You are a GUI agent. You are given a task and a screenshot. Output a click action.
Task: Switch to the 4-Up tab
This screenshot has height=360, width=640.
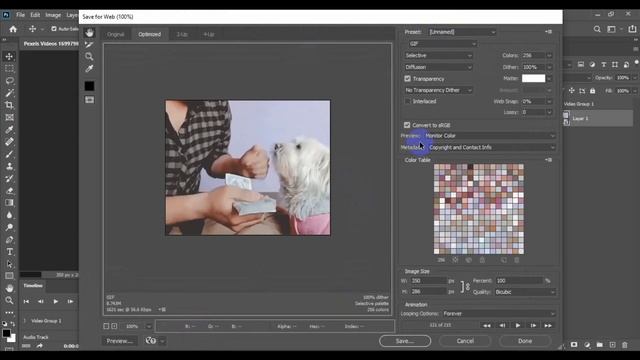[209, 34]
